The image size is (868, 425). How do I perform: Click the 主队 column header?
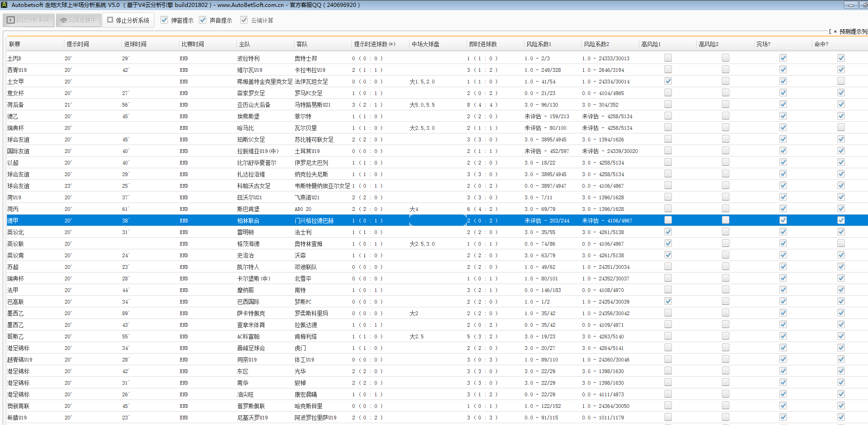[244, 44]
